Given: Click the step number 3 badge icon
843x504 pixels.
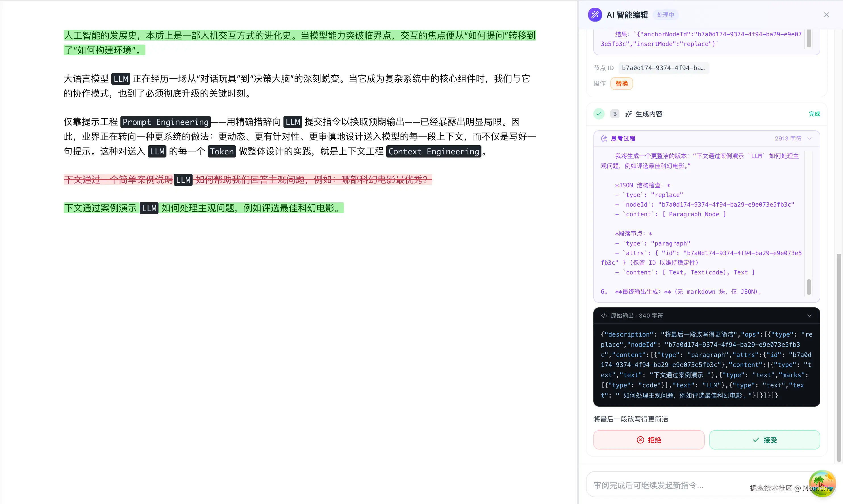Looking at the screenshot, I should [615, 114].
